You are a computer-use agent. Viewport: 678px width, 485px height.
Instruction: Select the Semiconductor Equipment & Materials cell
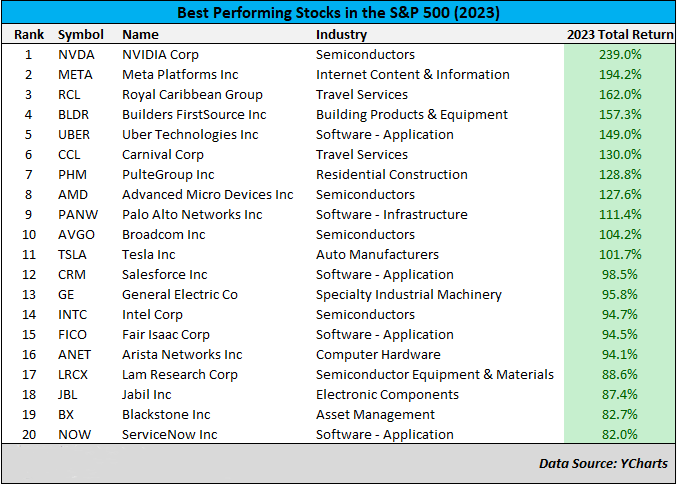(x=435, y=375)
